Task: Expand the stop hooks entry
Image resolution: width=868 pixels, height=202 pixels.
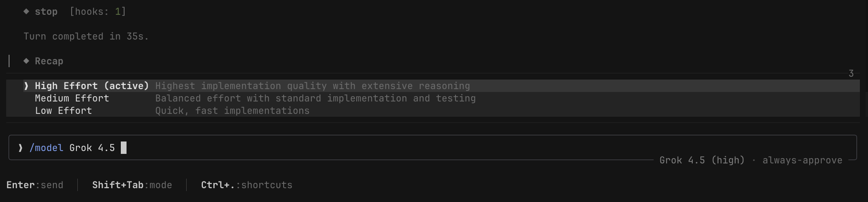Action: (46, 11)
